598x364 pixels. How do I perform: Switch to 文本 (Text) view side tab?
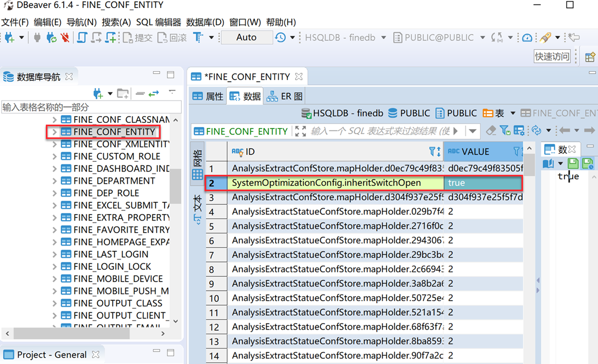[x=197, y=211]
